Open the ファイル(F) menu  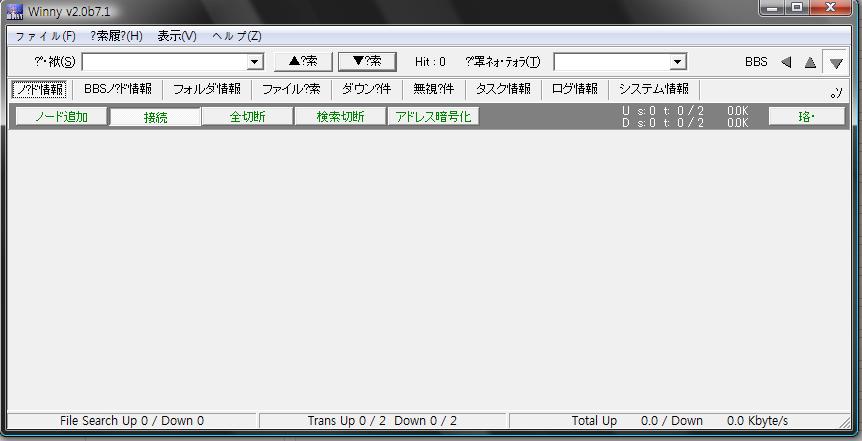click(45, 36)
